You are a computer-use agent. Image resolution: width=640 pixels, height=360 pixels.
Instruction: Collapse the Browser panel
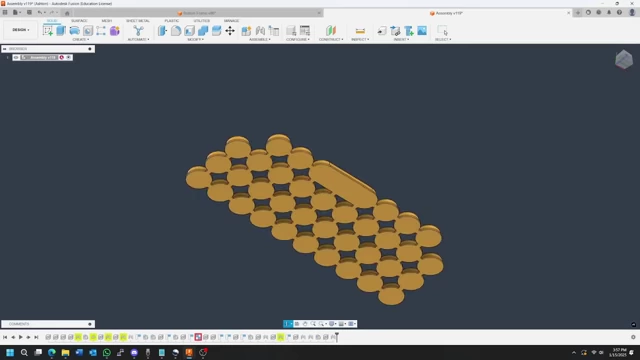4,49
